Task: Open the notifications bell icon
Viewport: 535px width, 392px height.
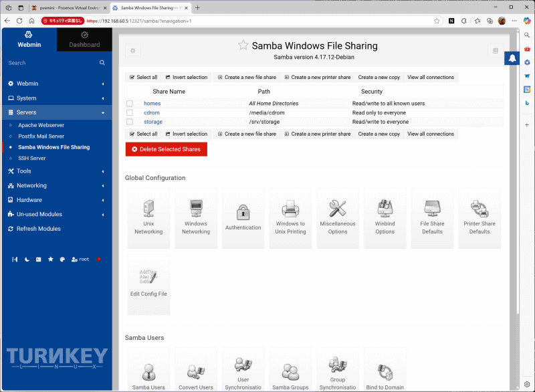Action: tap(512, 58)
